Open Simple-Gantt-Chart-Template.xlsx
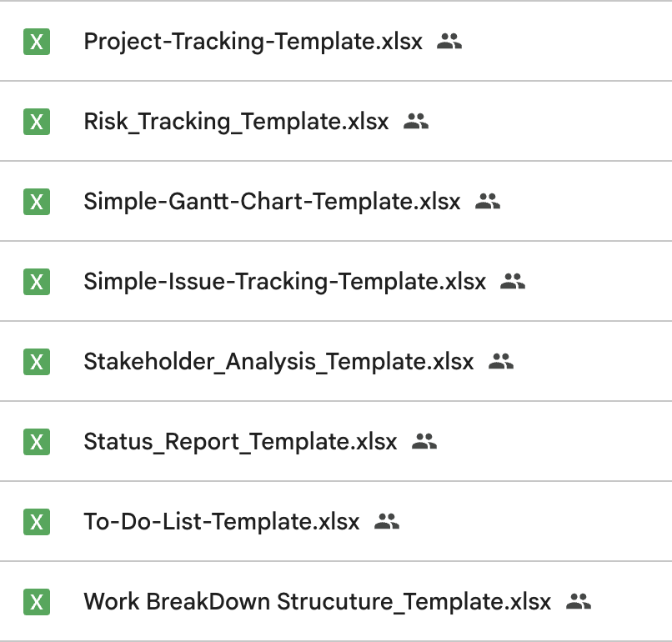Image resolution: width=672 pixels, height=642 pixels. (272, 202)
